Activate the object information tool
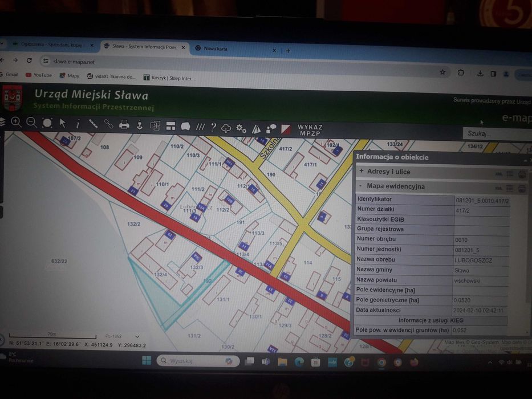532x399 pixels. tap(78, 124)
